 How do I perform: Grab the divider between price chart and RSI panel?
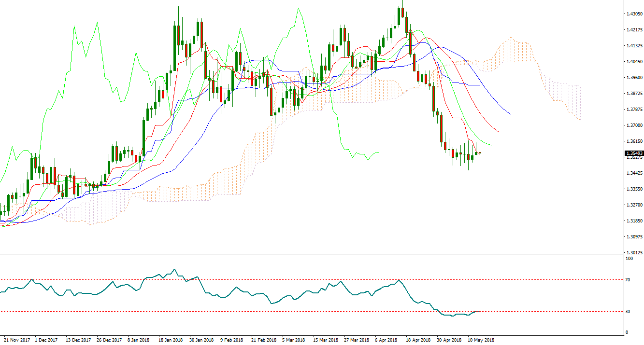coord(309,254)
